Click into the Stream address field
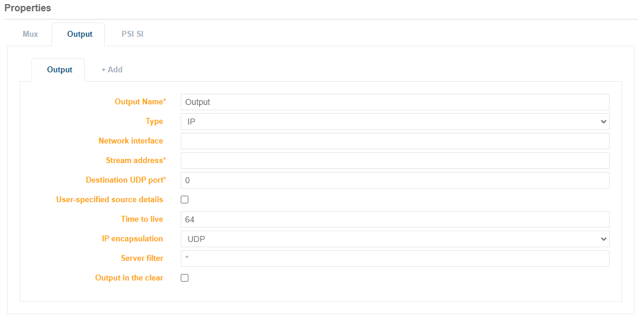 click(395, 161)
